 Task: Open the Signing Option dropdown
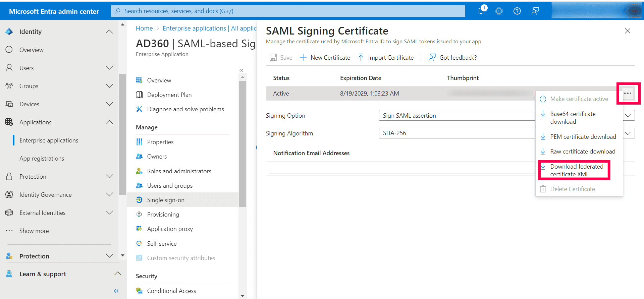(628, 115)
